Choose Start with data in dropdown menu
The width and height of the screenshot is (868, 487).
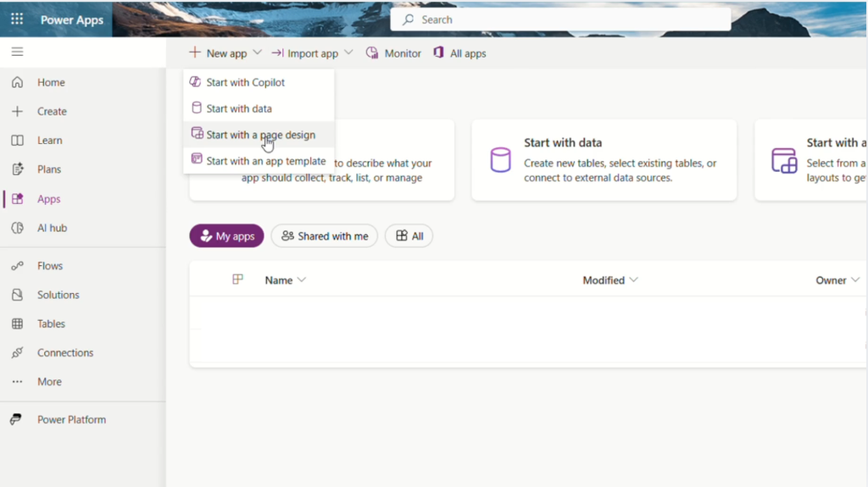pyautogui.click(x=259, y=108)
